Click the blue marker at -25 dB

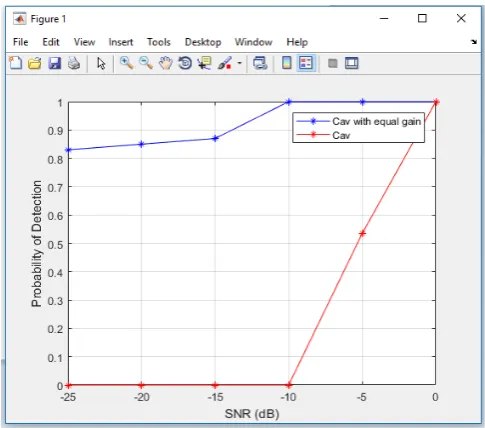pyautogui.click(x=68, y=150)
